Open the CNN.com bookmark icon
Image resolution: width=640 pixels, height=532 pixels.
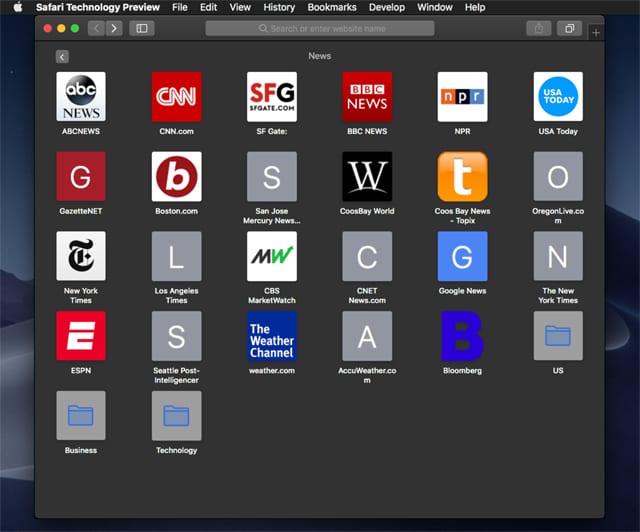[176, 97]
